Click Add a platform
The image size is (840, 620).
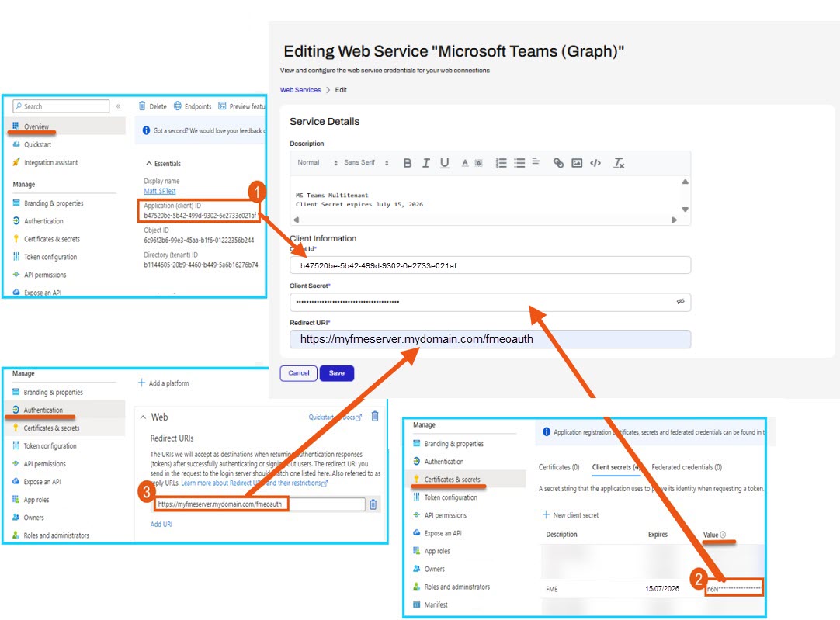(163, 383)
